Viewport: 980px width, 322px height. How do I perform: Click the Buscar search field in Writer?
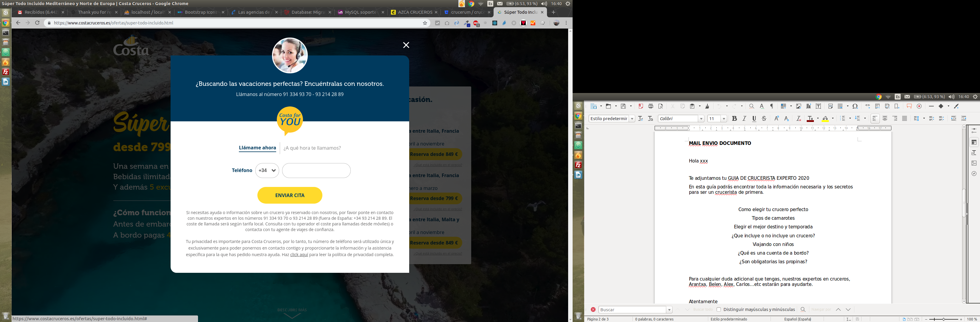pyautogui.click(x=632, y=310)
